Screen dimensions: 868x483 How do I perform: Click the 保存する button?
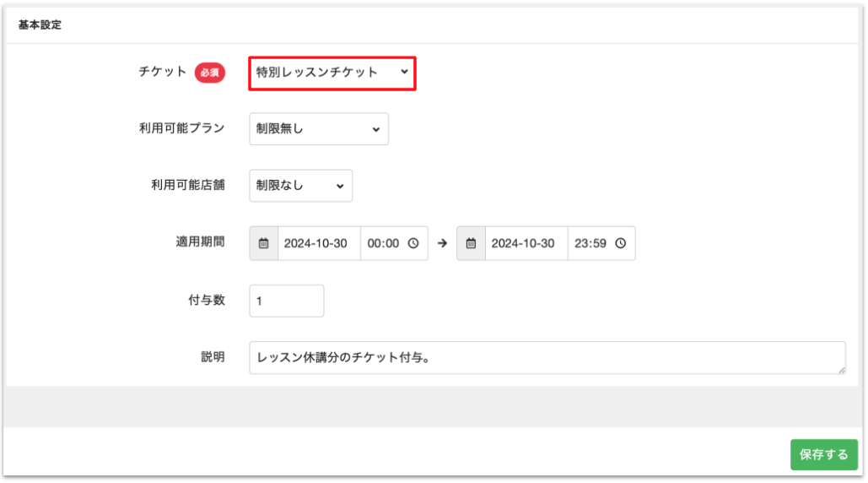point(823,454)
